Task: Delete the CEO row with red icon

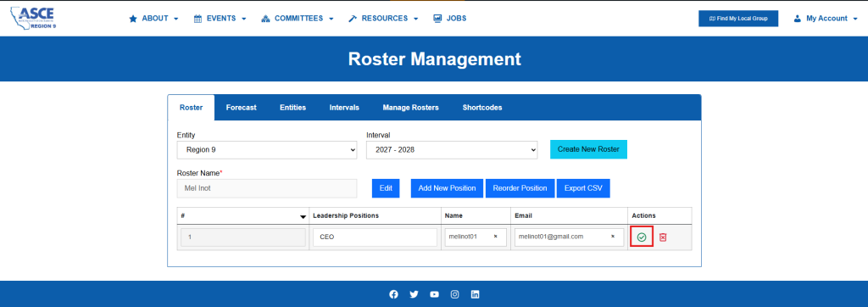Action: [x=663, y=237]
